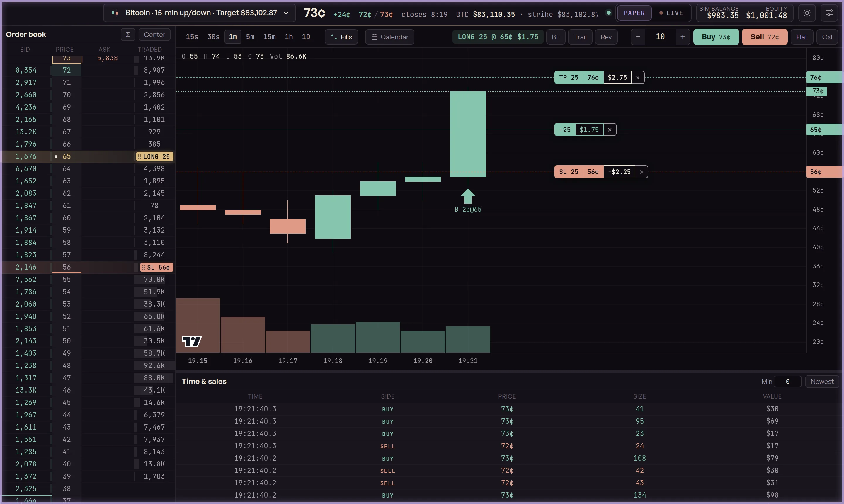Click the LONG 25 @ 65¢ position badge

point(498,37)
